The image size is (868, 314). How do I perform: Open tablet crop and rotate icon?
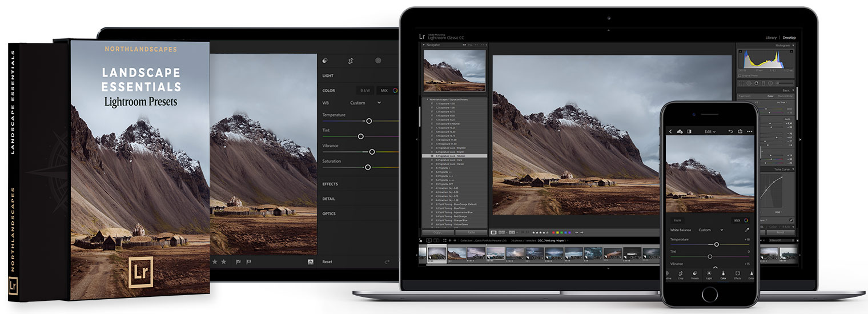point(351,61)
